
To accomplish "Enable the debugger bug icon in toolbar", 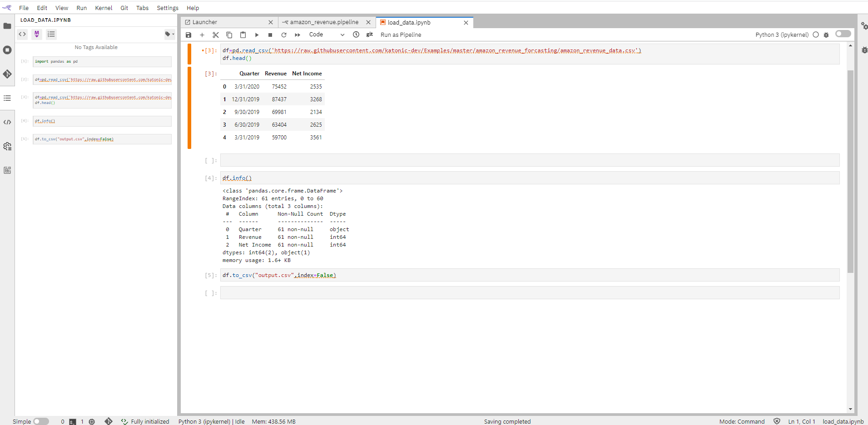I will click(826, 35).
